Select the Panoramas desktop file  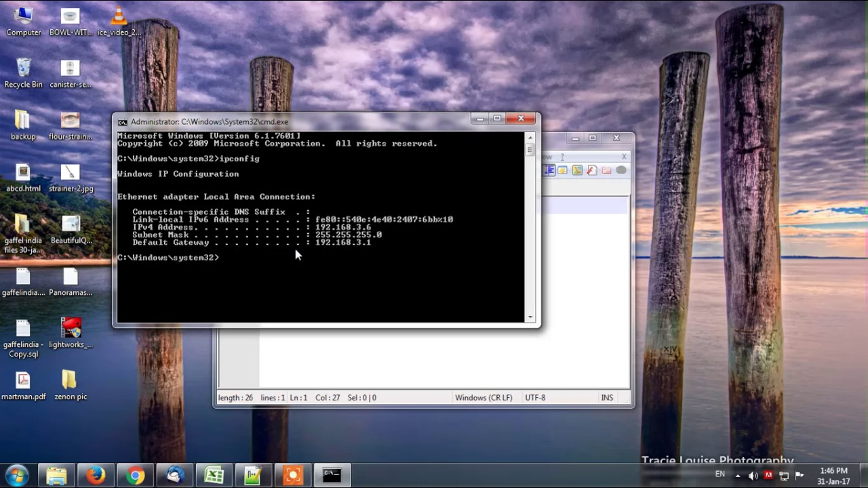point(71,282)
